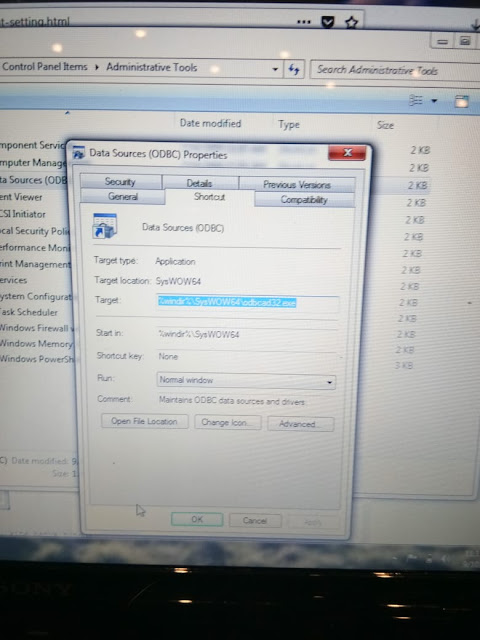Image resolution: width=480 pixels, height=640 pixels.
Task: Click the Properties dialog title bar icon
Action: (78, 153)
